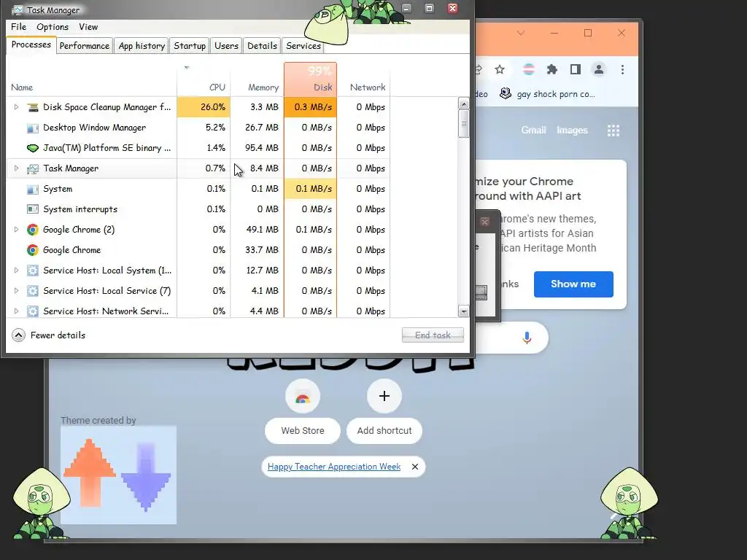Open the File menu in Task Manager

pyautogui.click(x=18, y=27)
